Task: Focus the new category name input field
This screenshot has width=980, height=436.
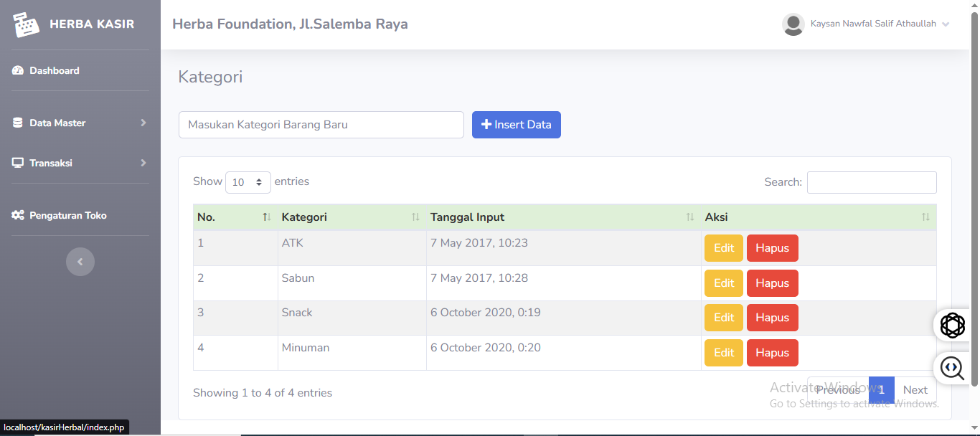Action: coord(321,125)
